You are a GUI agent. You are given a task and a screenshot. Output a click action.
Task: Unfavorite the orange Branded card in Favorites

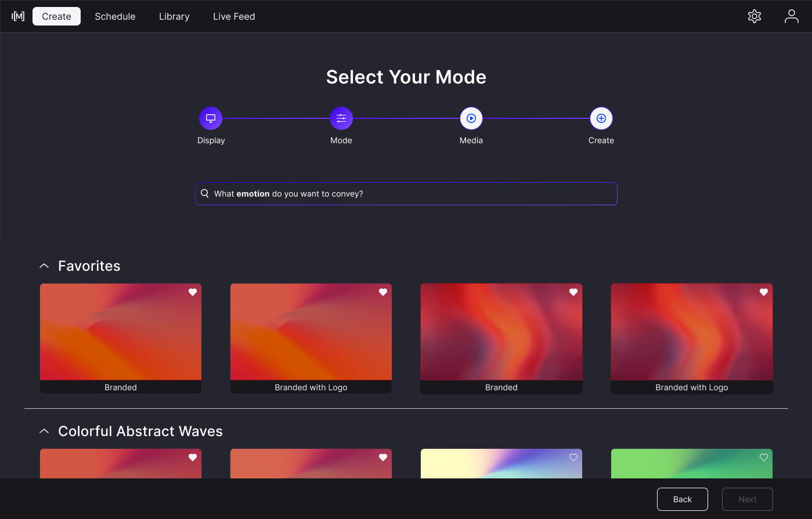pos(193,292)
